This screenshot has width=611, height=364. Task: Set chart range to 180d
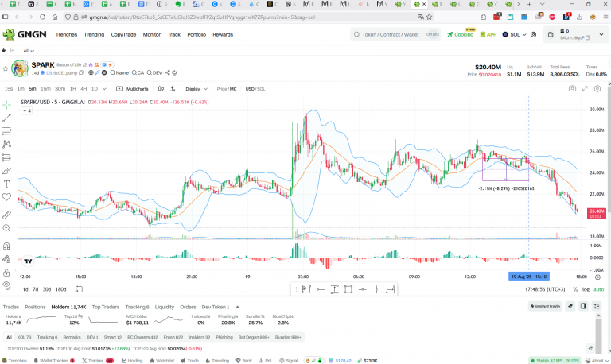(x=60, y=289)
